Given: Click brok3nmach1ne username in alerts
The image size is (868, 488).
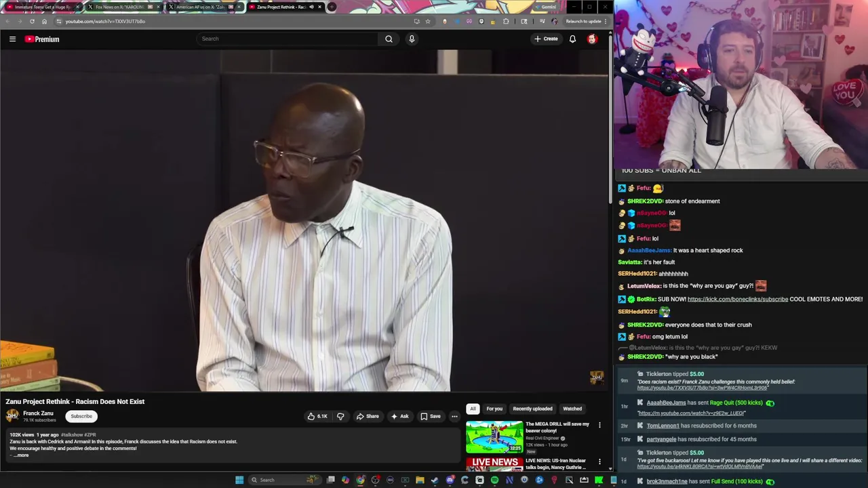Looking at the screenshot, I should (667, 481).
